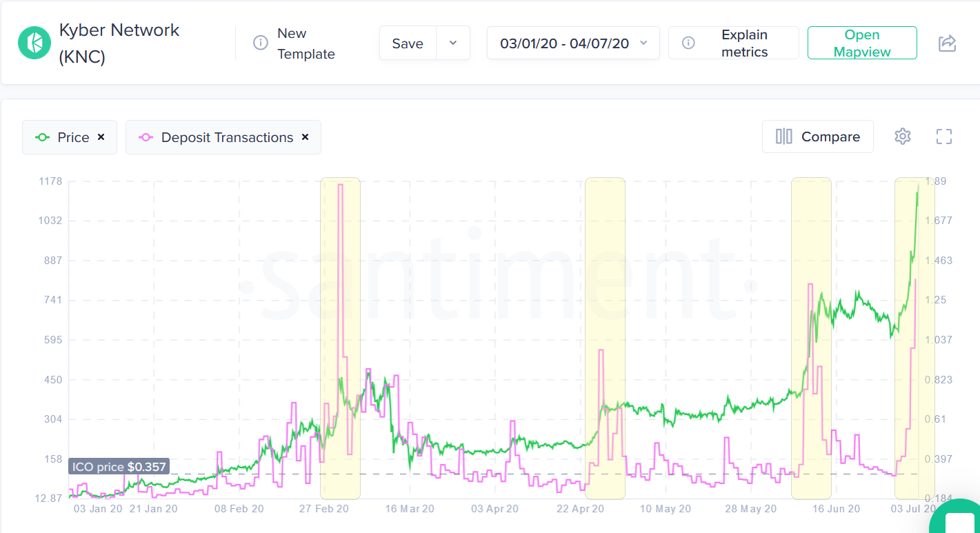Click the Explain metrics button
This screenshot has height=533, width=980.
(734, 43)
